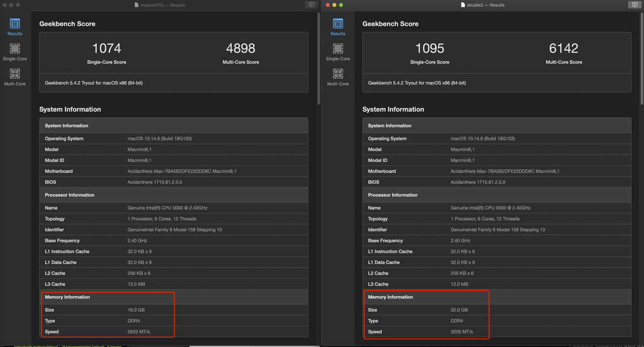Viewport: 644px width, 347px height.
Task: Click Model ID row in double2 window
Action: [x=497, y=160]
